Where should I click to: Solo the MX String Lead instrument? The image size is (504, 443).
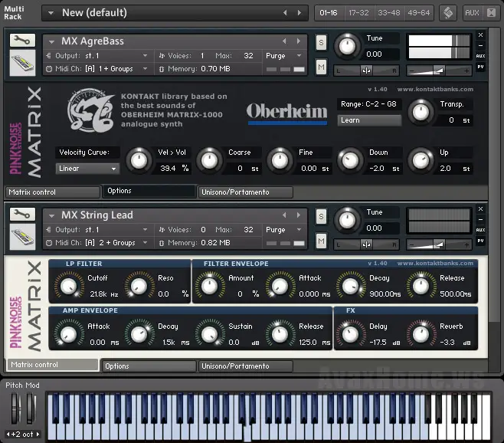click(x=321, y=216)
